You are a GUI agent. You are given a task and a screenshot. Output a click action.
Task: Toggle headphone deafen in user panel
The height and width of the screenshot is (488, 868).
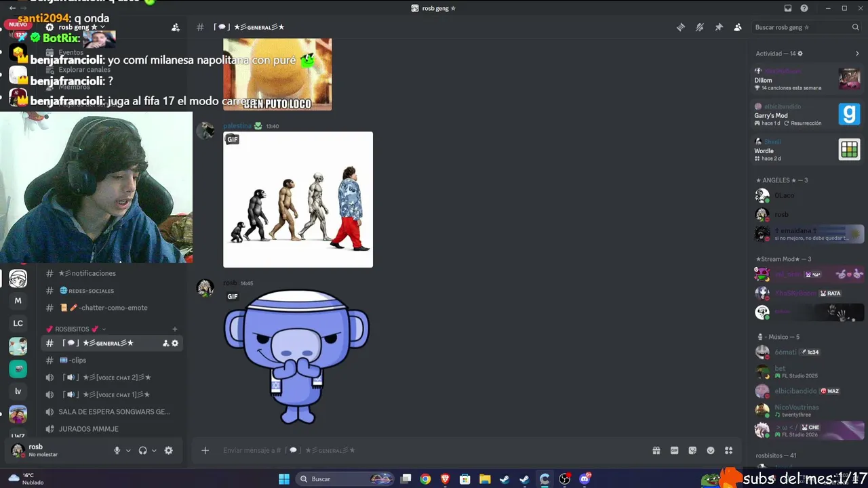[x=142, y=451]
